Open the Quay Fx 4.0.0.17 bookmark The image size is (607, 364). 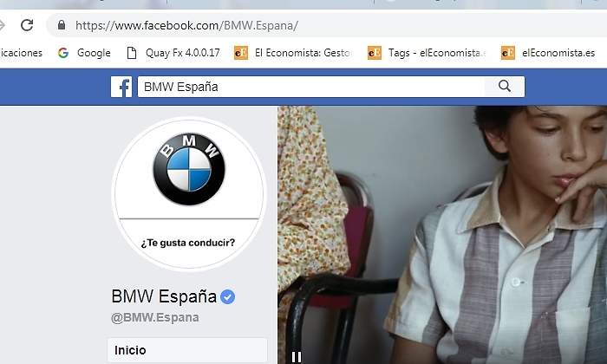(x=173, y=53)
